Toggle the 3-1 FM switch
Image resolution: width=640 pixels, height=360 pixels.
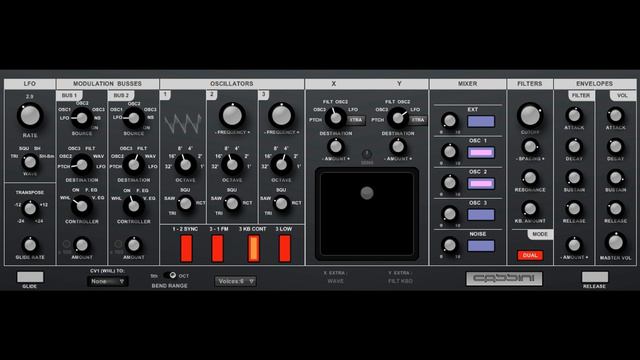point(218,248)
